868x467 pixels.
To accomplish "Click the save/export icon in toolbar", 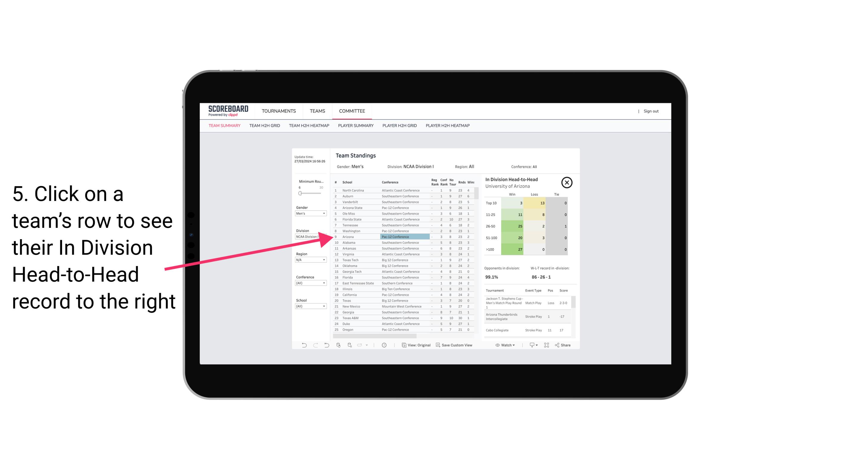I will pyautogui.click(x=530, y=345).
